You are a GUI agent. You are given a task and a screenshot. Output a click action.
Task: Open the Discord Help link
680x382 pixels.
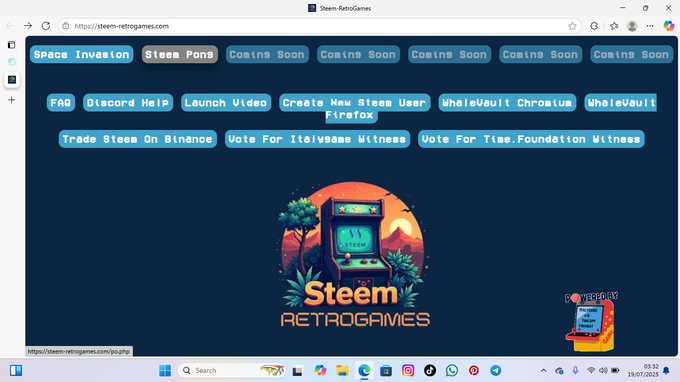click(128, 103)
